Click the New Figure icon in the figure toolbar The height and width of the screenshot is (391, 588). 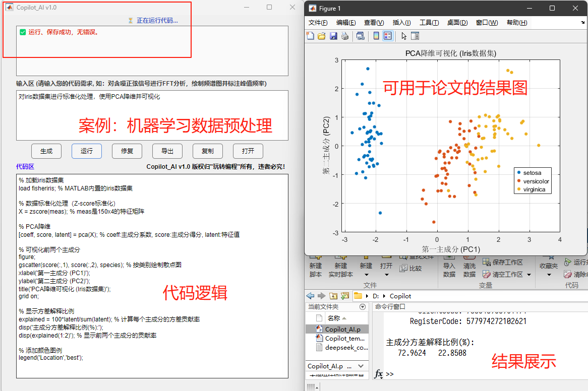coord(311,36)
